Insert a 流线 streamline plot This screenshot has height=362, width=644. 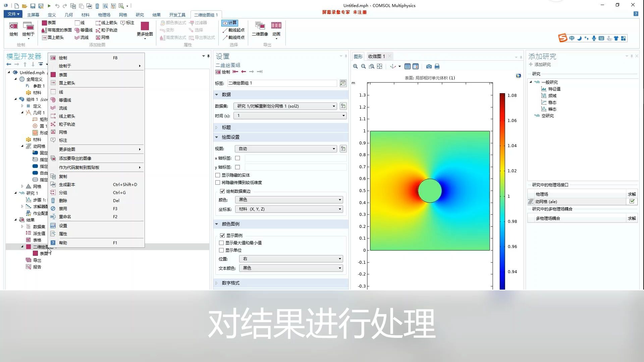(x=82, y=37)
